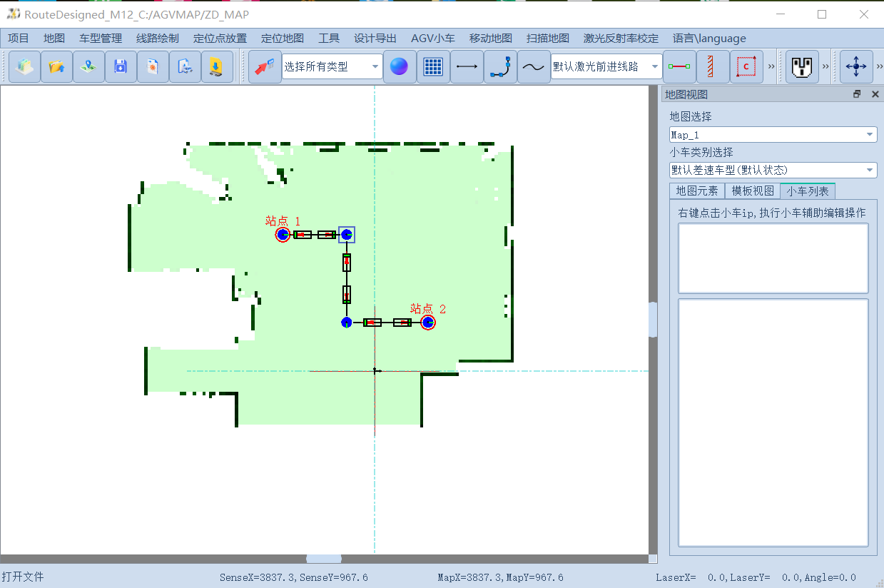
Task: Open project with the folder arrow icon
Action: point(56,67)
